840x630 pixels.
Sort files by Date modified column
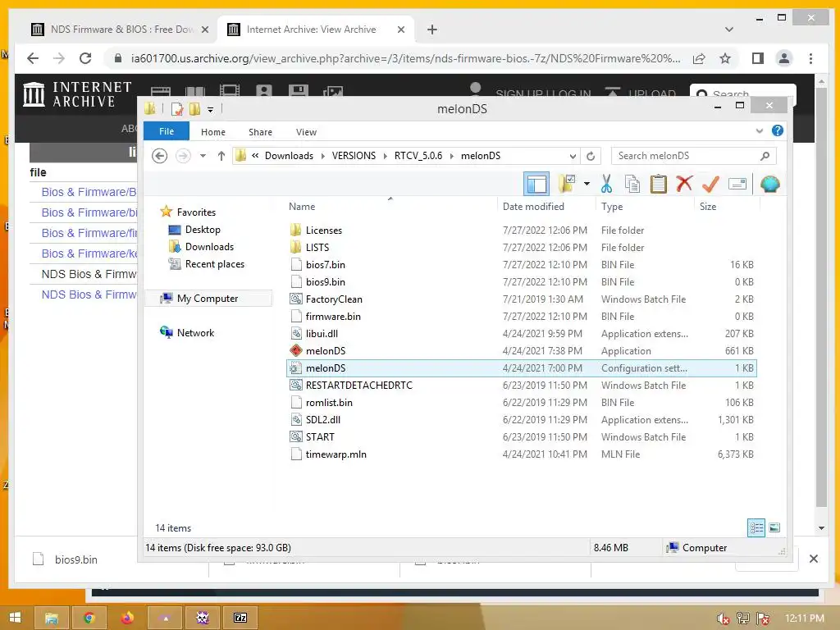point(533,206)
